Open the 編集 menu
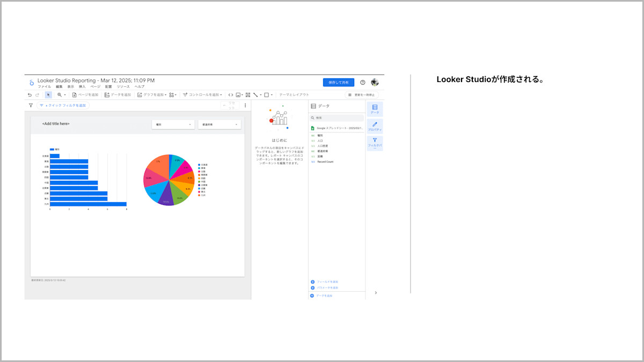 [59, 86]
